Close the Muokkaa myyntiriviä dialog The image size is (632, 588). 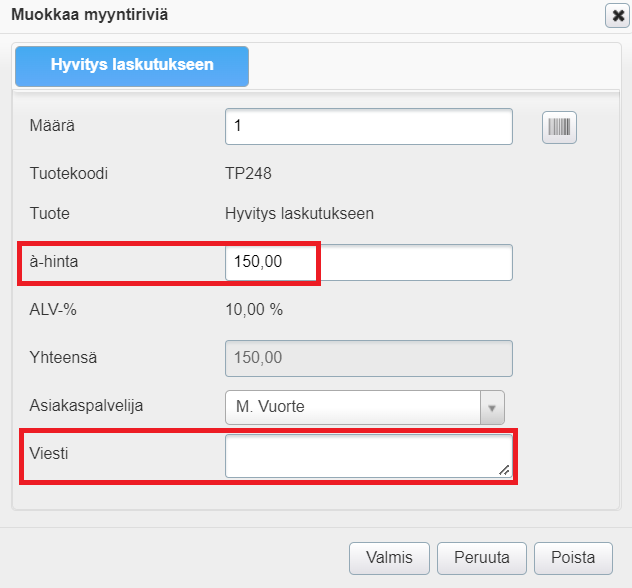point(617,15)
